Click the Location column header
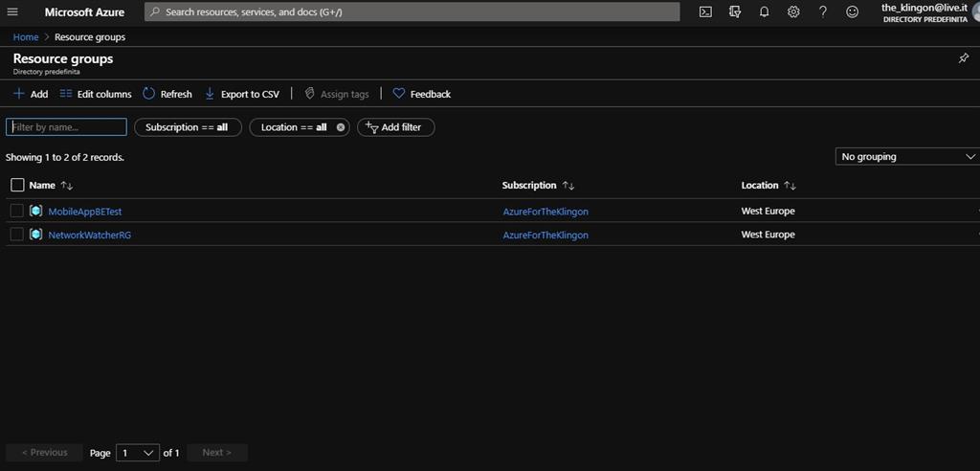Screen dimensions: 980x471 coord(760,185)
